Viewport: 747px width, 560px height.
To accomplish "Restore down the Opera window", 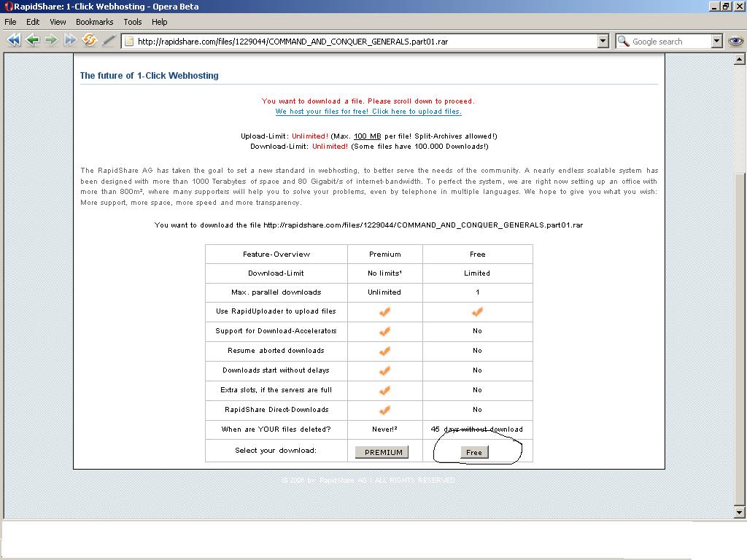I will 726,6.
